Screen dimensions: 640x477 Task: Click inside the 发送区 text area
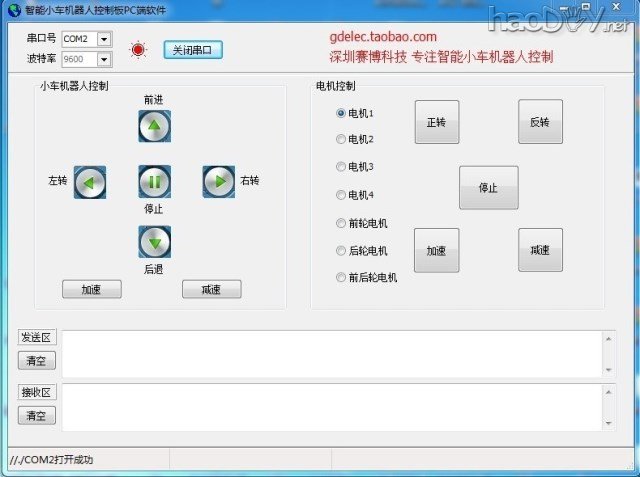click(330, 354)
